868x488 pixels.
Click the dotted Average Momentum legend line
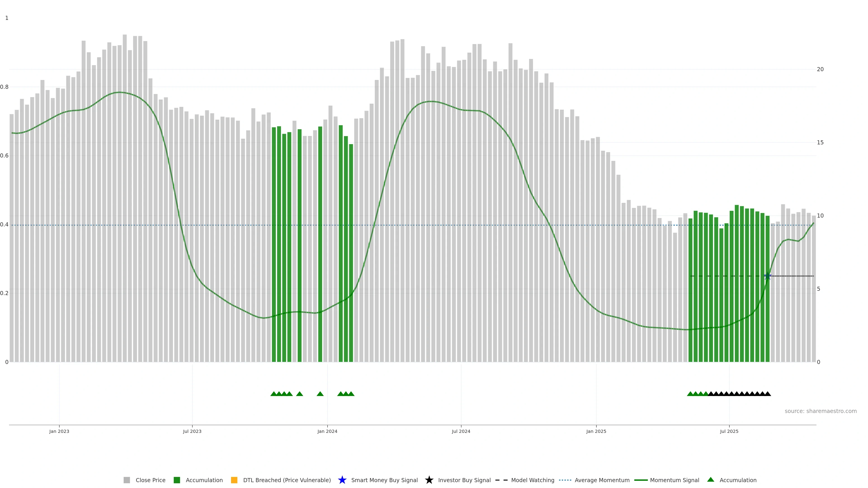[x=565, y=480]
